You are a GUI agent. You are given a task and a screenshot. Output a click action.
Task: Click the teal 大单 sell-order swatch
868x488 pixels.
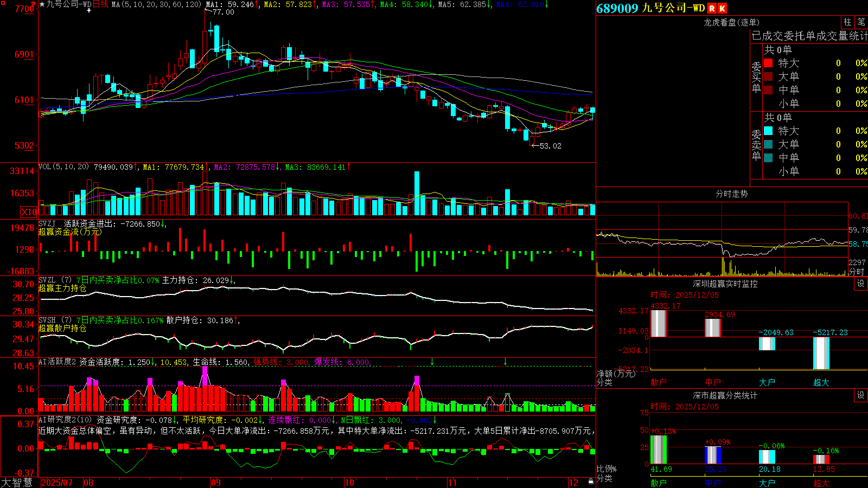pos(768,144)
